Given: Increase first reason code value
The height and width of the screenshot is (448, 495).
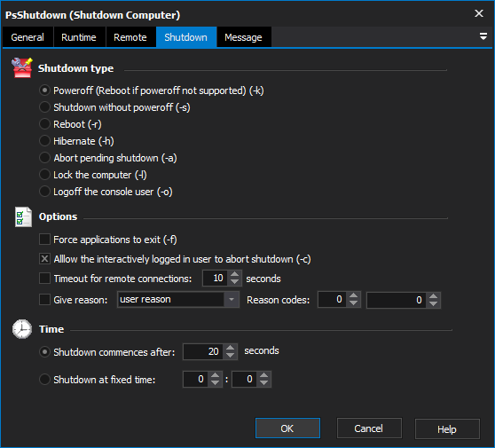Looking at the screenshot, I should pyautogui.click(x=354, y=295).
